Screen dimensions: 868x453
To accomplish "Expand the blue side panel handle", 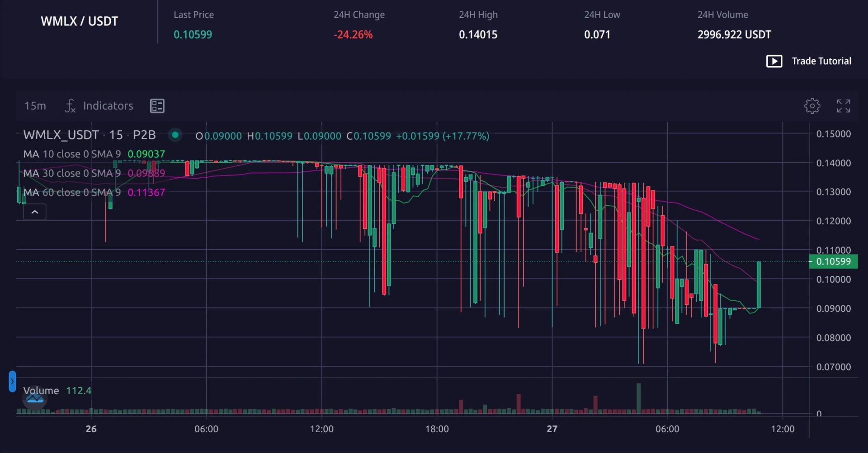I will tap(12, 381).
